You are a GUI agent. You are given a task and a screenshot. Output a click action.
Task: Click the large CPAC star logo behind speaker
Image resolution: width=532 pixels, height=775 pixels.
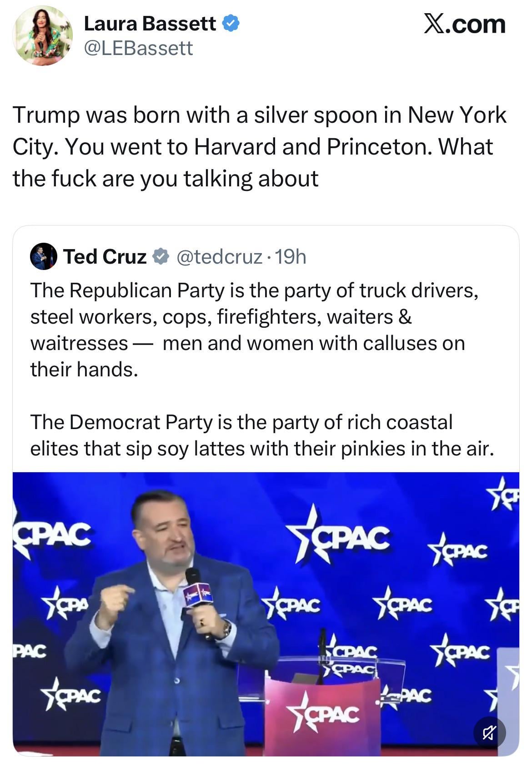click(x=343, y=536)
